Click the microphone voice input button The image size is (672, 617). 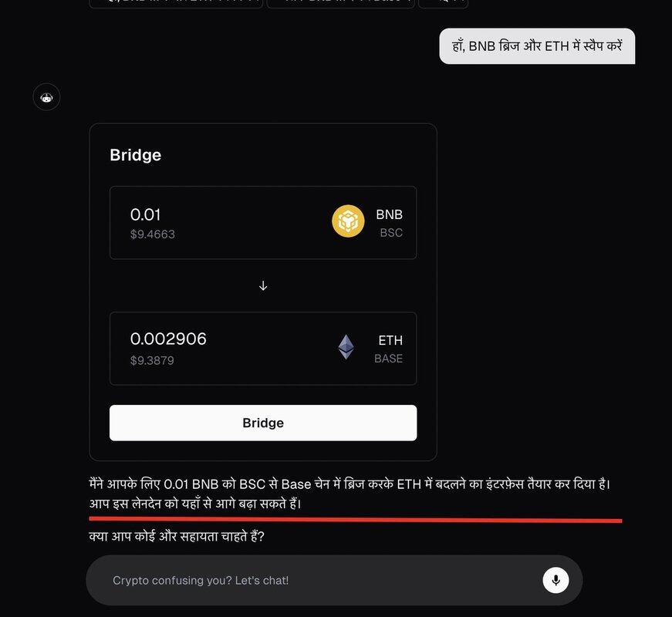(555, 580)
